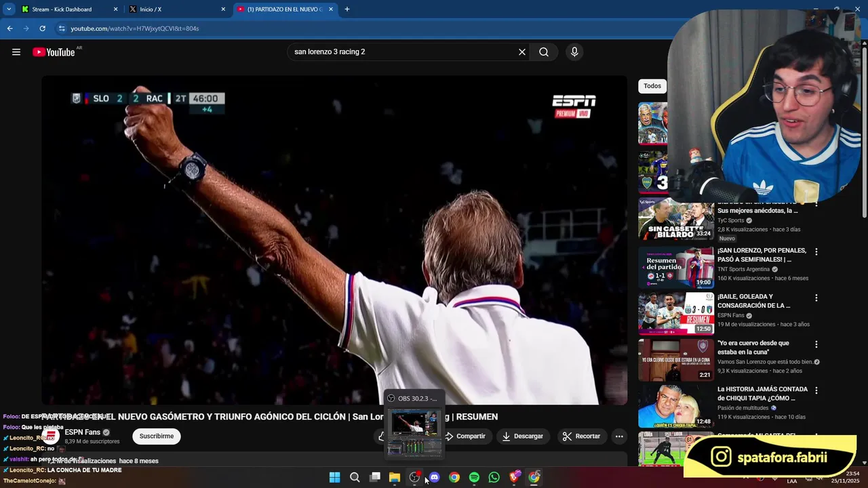
Task: Open LA HISTORIA JAMÁS CONTADA video title
Action: click(x=763, y=394)
